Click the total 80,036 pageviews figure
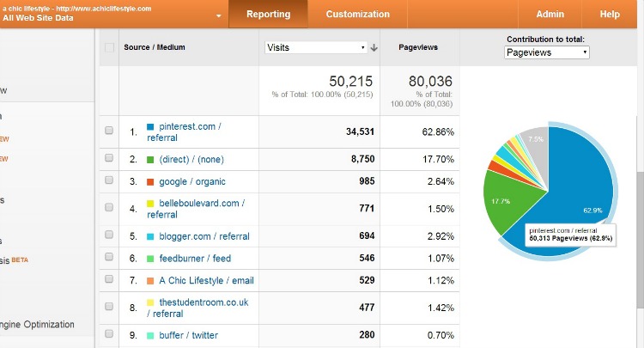The height and width of the screenshot is (348, 644). (430, 82)
